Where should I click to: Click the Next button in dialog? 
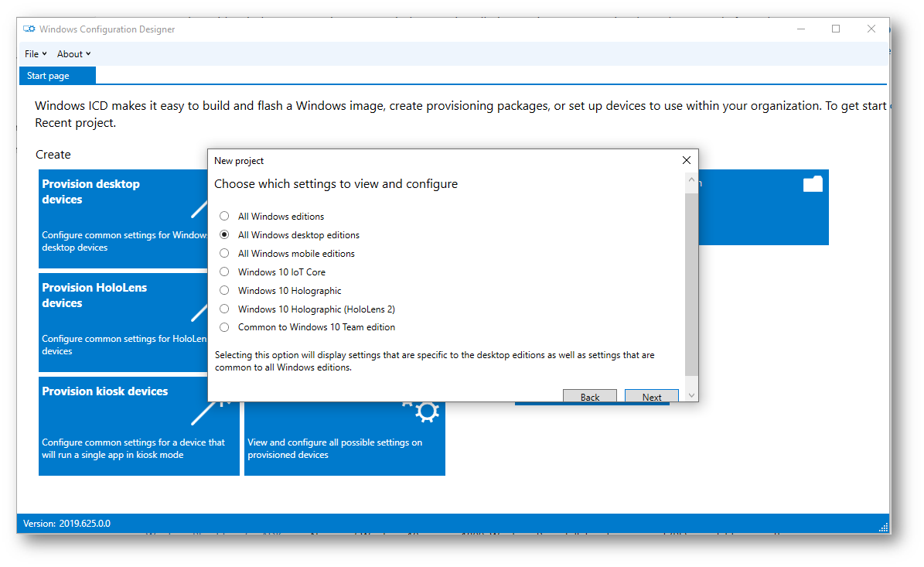pos(651,396)
